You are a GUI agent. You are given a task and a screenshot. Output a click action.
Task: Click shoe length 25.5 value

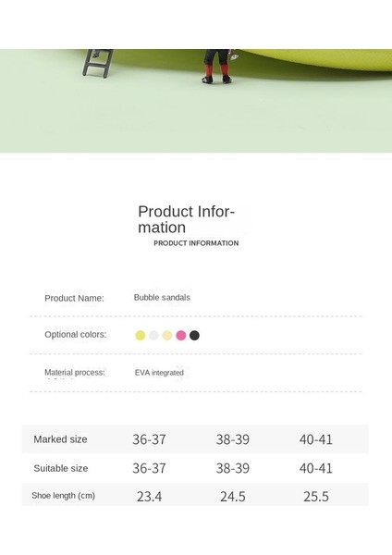(316, 497)
